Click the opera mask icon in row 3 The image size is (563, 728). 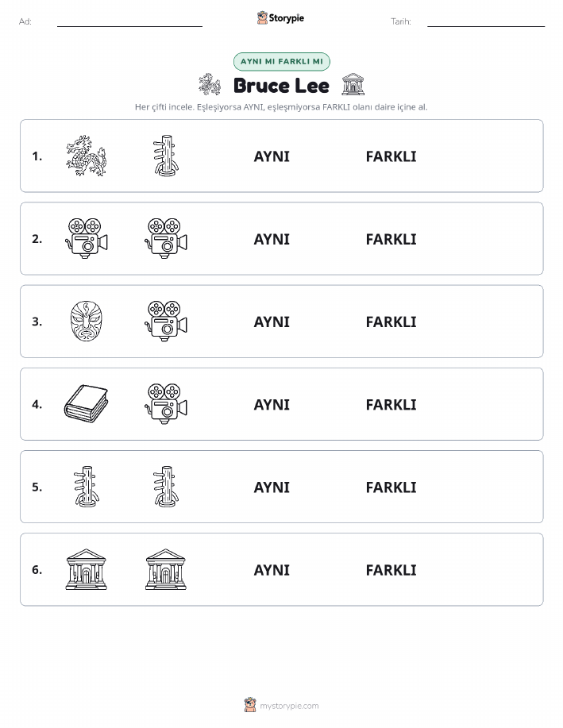click(87, 322)
